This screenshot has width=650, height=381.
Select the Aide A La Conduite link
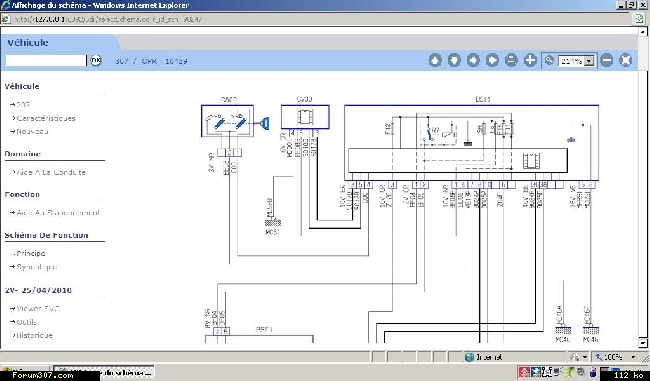[51, 172]
